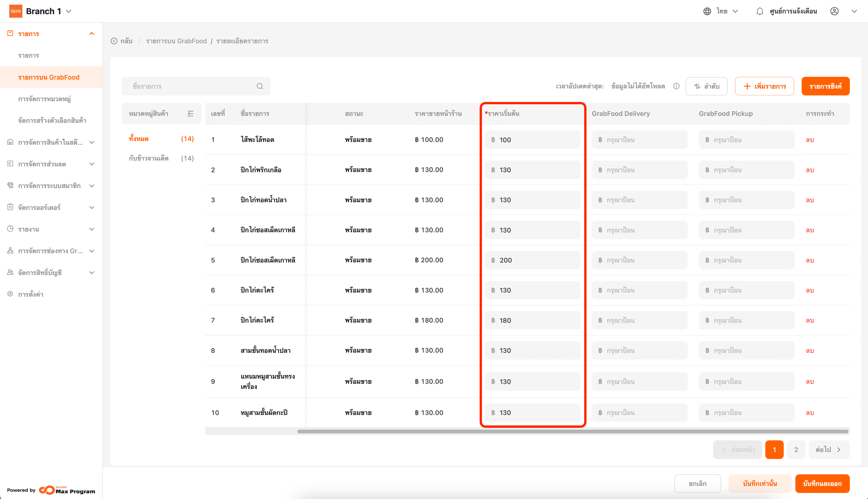The image size is (868, 499).
Task: Click the เพิ่มรายการ button
Action: pyautogui.click(x=764, y=86)
